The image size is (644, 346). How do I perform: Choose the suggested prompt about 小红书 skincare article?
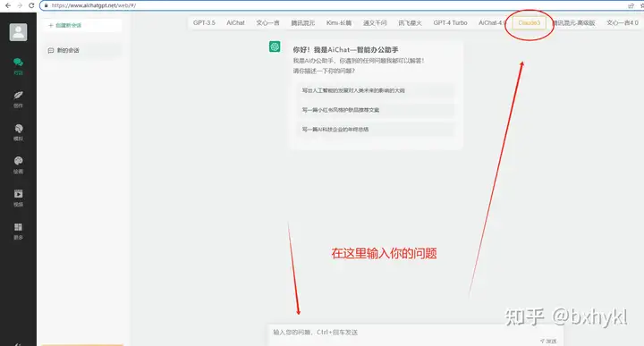[376, 110]
